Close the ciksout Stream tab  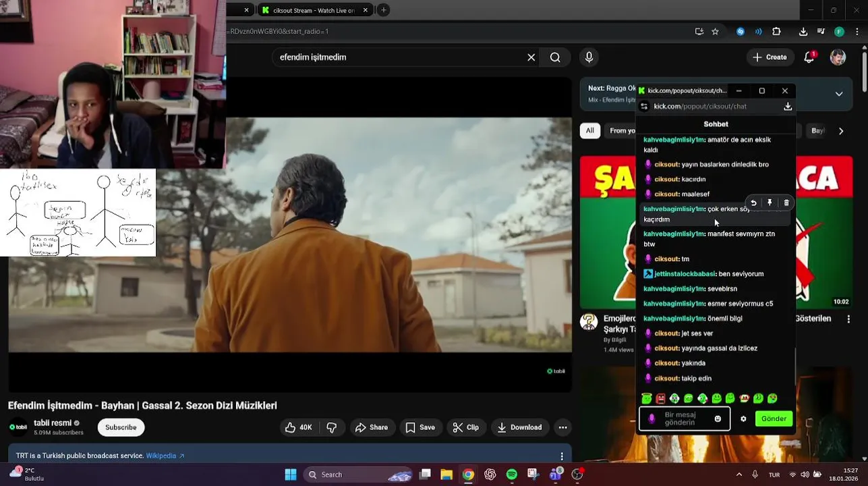[x=366, y=10]
